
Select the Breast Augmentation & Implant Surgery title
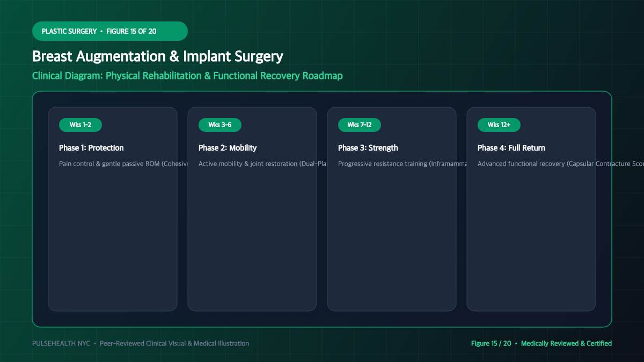[158, 56]
